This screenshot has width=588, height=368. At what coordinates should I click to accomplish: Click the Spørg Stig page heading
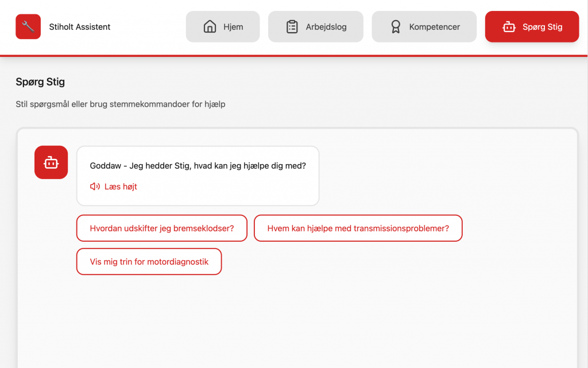[40, 82]
